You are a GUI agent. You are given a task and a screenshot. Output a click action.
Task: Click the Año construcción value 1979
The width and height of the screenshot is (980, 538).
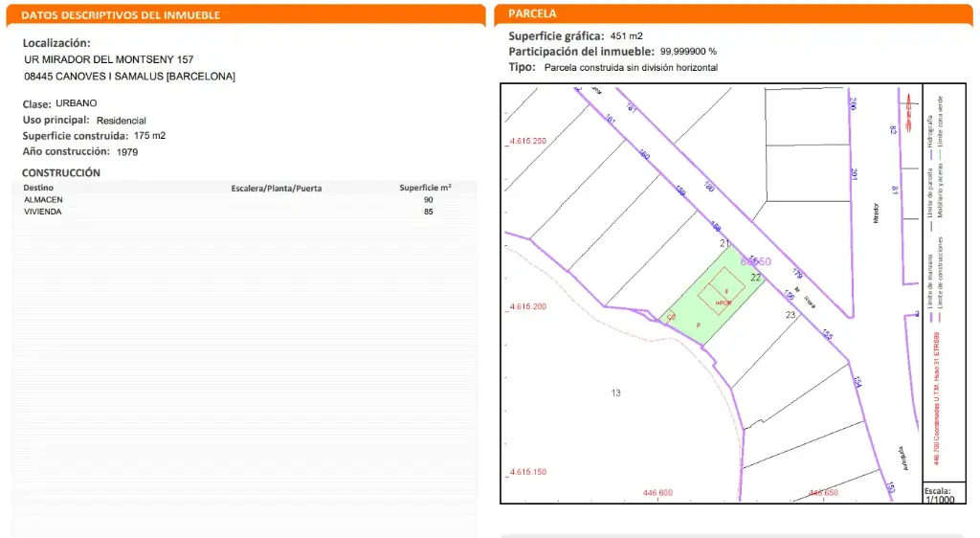[128, 152]
